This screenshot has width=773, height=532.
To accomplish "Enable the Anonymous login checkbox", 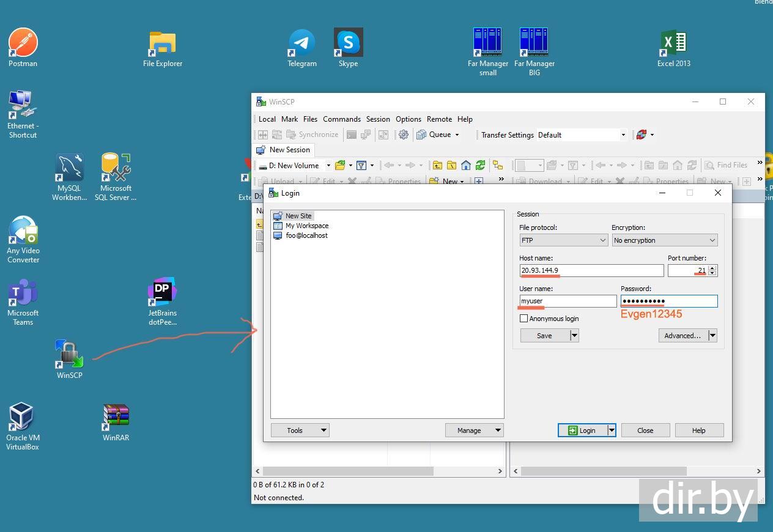I will [x=523, y=319].
